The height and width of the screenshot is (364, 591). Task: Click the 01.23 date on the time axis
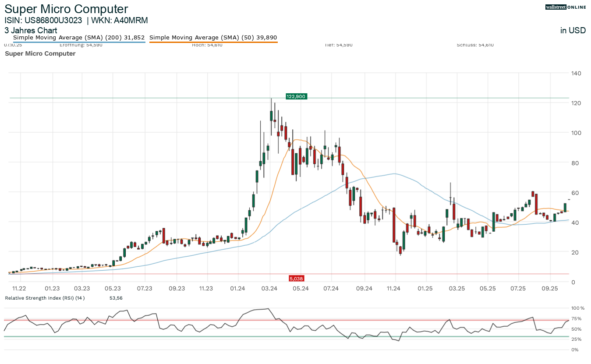pyautogui.click(x=52, y=288)
